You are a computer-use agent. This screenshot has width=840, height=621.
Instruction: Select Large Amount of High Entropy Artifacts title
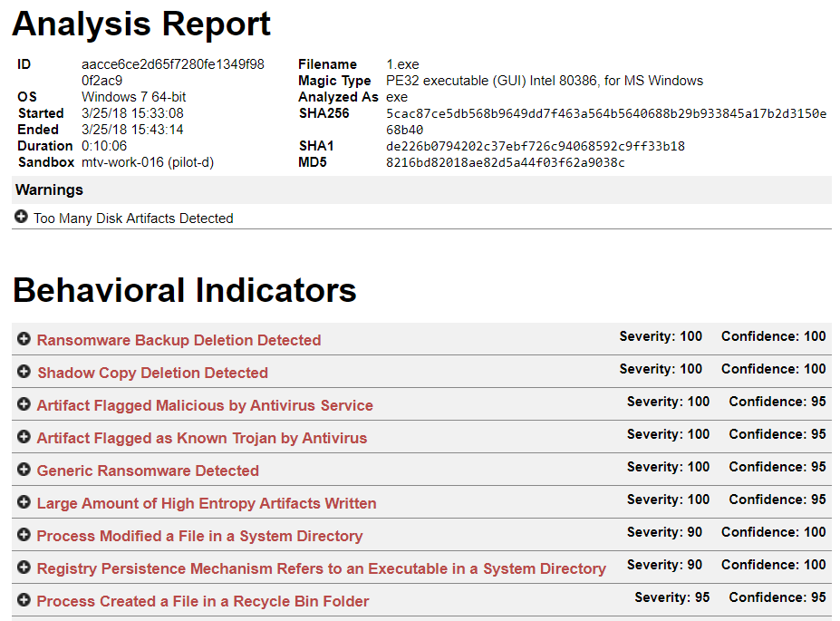tap(207, 504)
